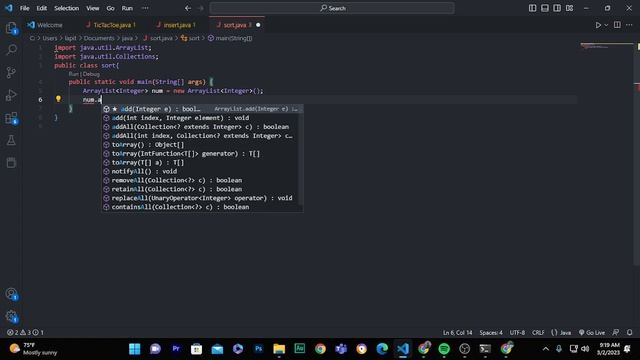Switch to the TicTacToe.java tab
Viewport: 640px width, 360px height.
point(111,25)
